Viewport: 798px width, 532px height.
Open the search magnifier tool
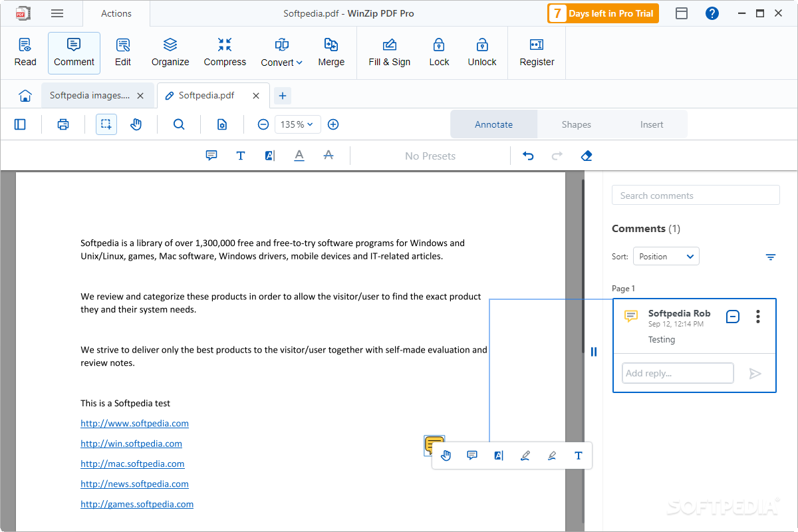(179, 124)
